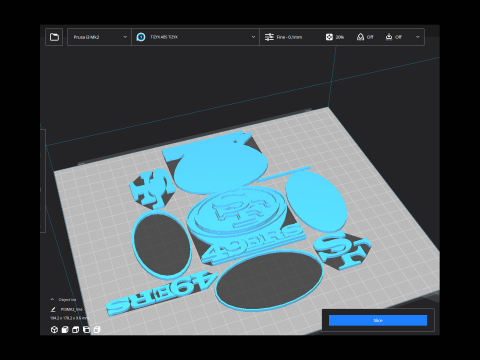Switch to the top view cube icon
The image size is (480, 360).
coord(76,330)
